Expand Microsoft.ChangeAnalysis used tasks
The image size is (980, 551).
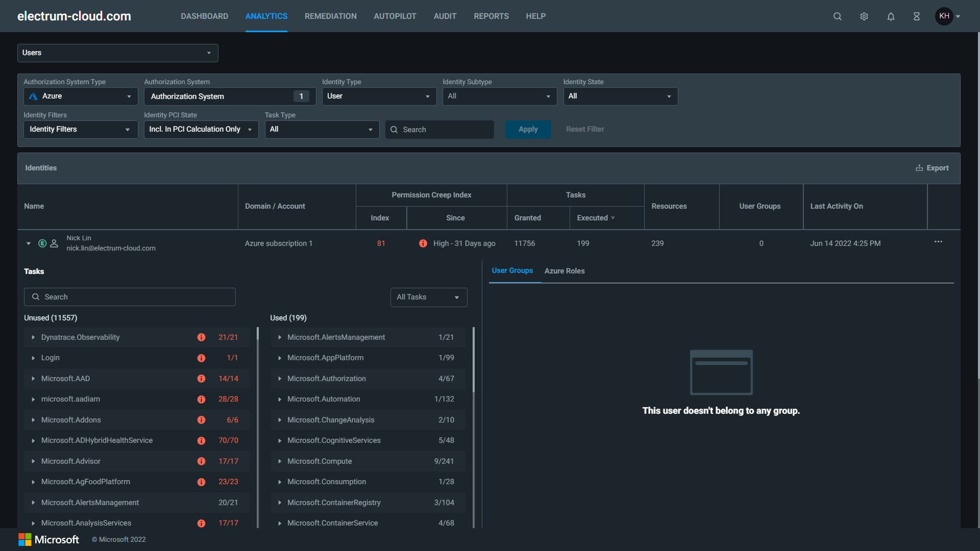280,420
